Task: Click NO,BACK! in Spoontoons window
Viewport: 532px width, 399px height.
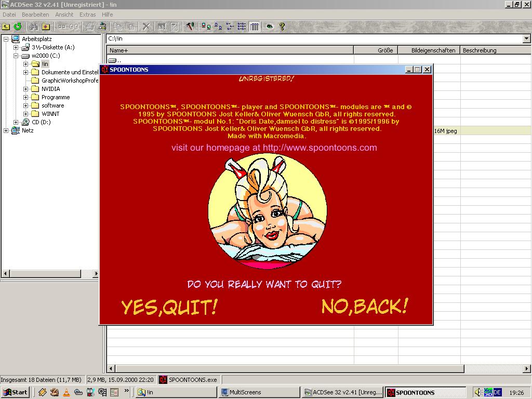Action: click(x=365, y=307)
